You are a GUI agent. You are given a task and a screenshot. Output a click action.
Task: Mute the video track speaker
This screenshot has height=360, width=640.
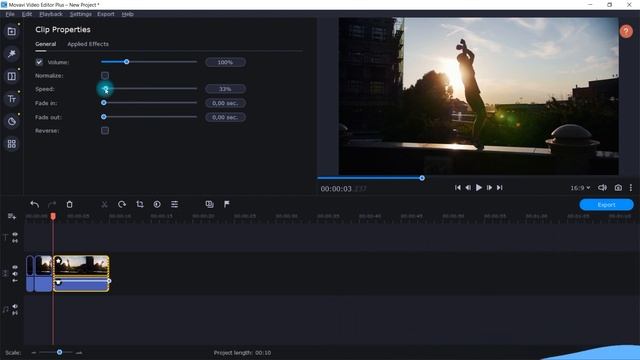coord(15,274)
